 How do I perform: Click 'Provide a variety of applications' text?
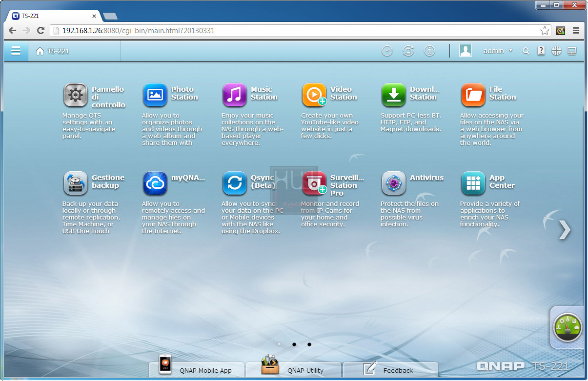click(x=490, y=214)
